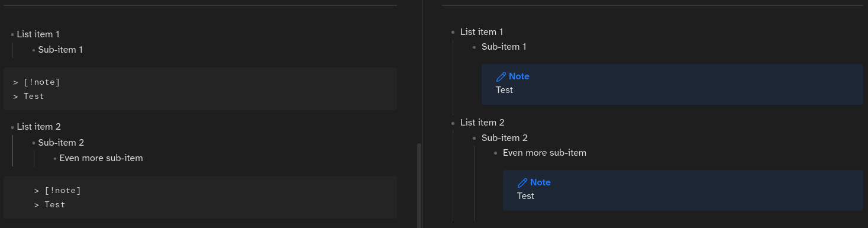This screenshot has height=228, width=868.
Task: Fold Sub-item 2 using its bullet in the source editor
Action: click(34, 143)
